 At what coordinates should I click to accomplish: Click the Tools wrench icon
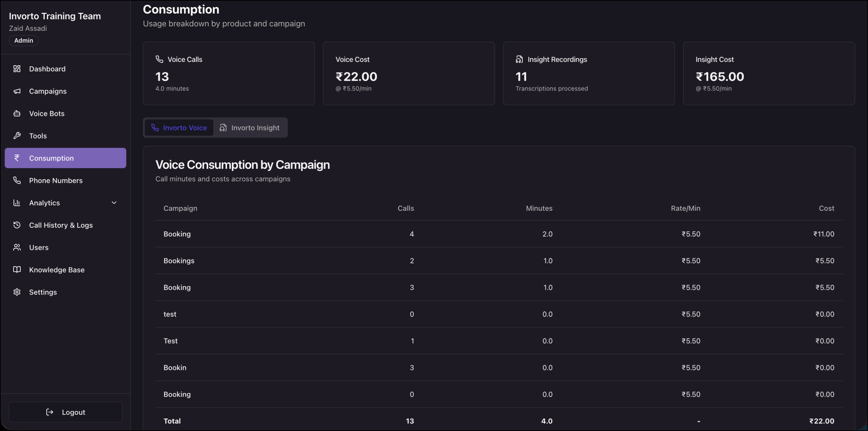pos(17,136)
